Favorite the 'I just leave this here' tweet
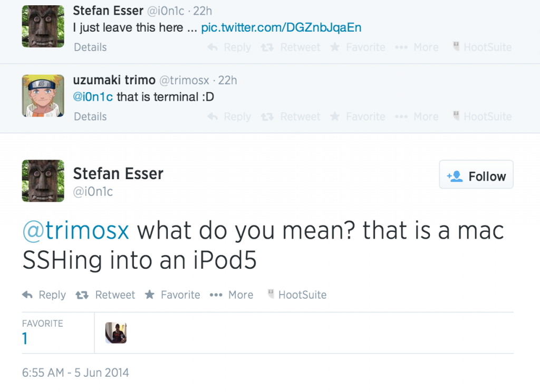 click(358, 47)
